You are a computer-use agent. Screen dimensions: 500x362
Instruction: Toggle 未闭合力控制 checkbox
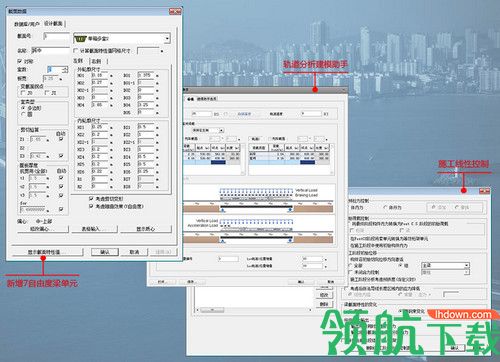pos(350,272)
